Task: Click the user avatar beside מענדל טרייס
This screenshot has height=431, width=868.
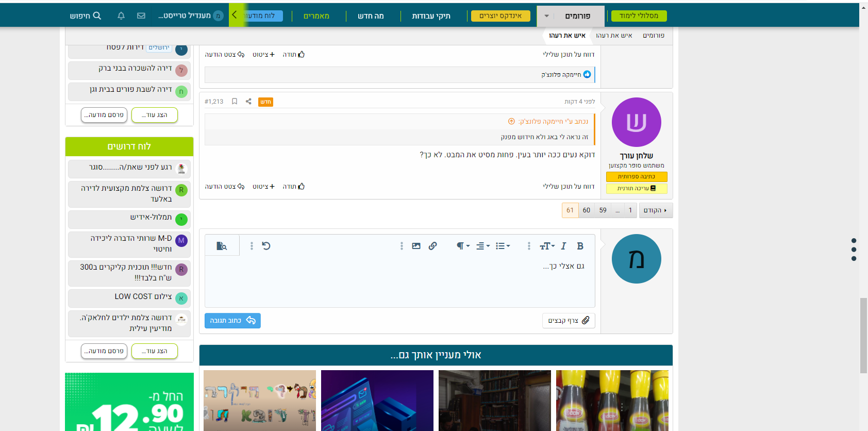Action: [x=218, y=15]
